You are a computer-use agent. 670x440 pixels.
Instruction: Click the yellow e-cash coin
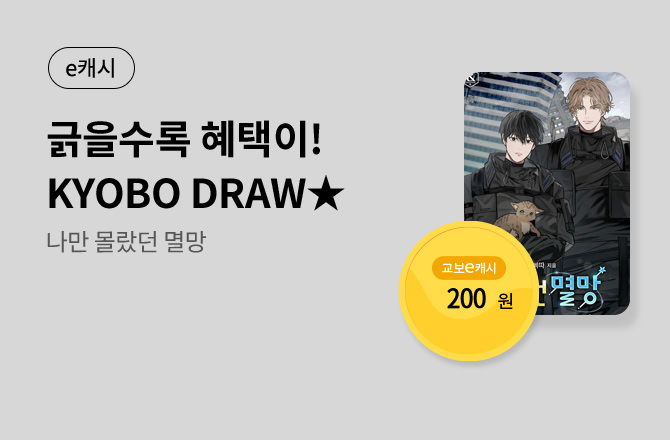pyautogui.click(x=469, y=291)
